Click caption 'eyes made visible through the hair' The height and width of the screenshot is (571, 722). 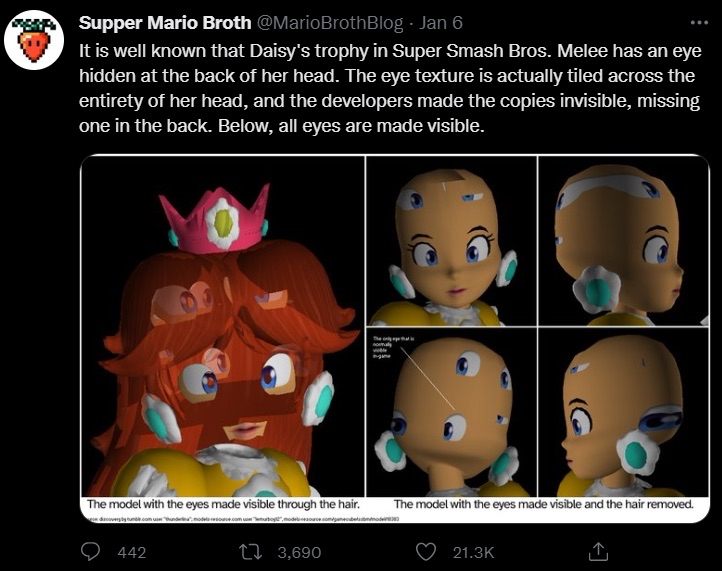(223, 504)
